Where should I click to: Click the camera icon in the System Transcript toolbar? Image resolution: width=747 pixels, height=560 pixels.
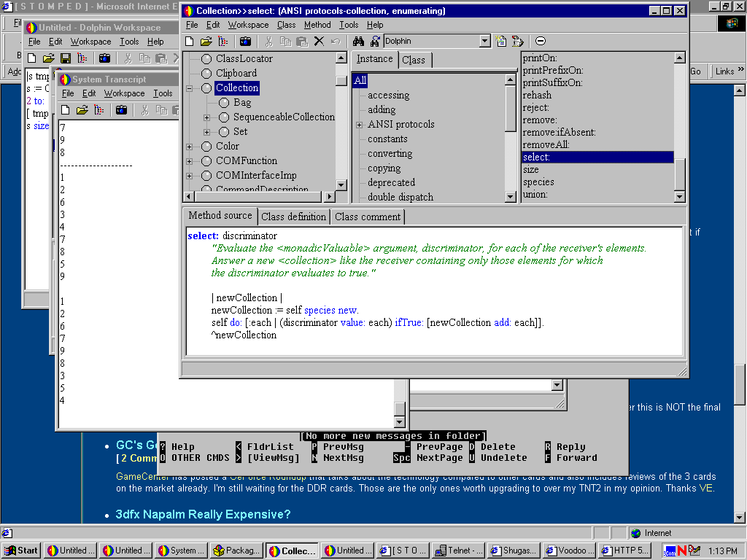point(122,111)
